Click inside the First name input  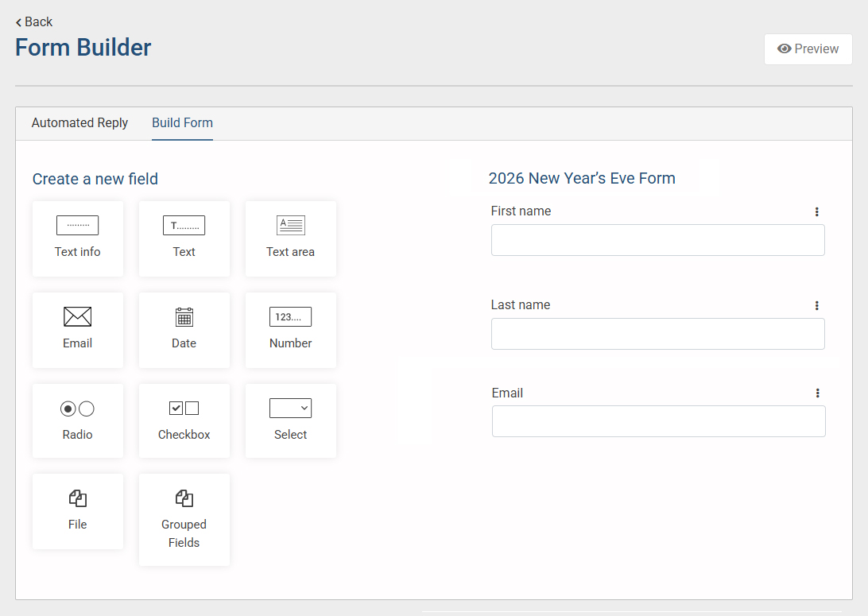tap(657, 240)
